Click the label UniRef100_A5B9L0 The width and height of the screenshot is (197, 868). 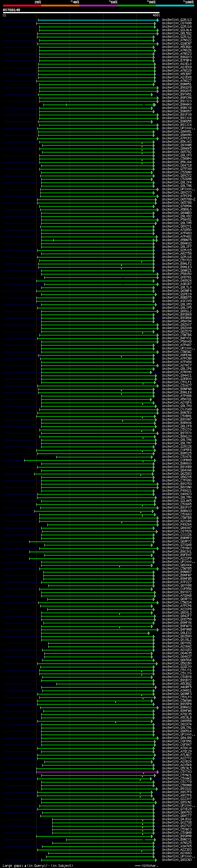coord(177,210)
